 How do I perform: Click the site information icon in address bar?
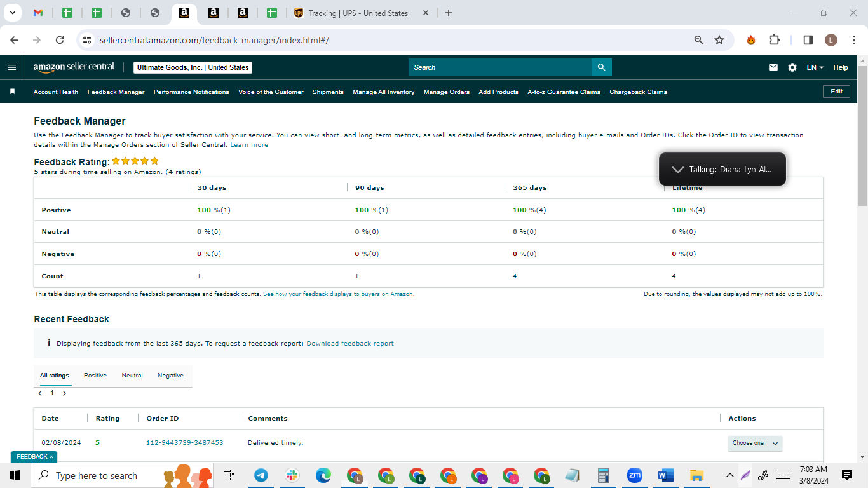tap(88, 39)
